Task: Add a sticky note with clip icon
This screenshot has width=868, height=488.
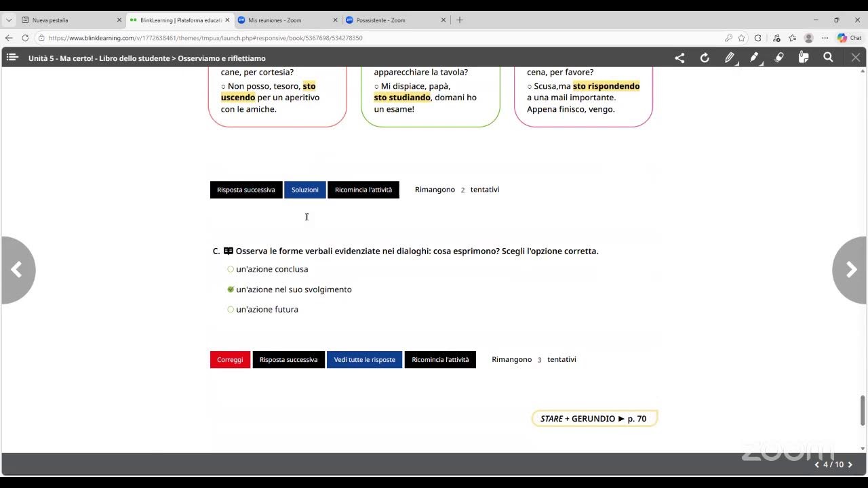Action: [804, 58]
